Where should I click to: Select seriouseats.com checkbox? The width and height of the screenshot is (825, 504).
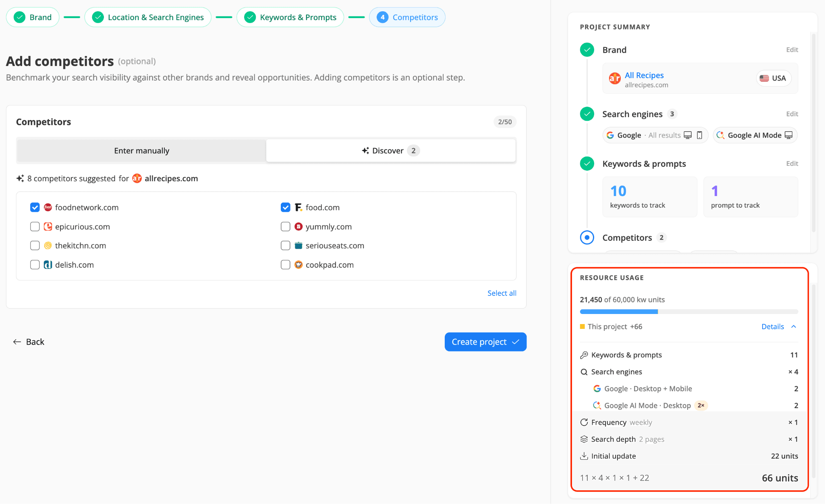(286, 246)
